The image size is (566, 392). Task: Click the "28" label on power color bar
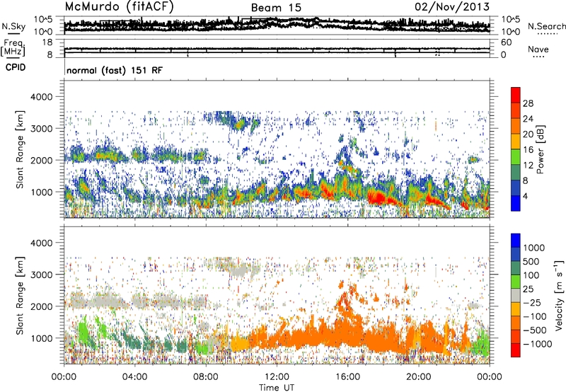pos(528,103)
